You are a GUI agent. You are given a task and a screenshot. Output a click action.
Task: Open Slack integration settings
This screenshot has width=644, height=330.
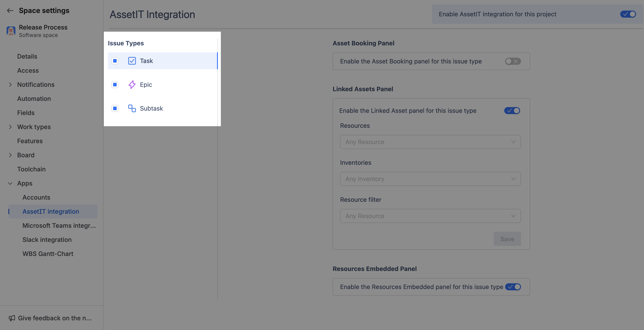(47, 240)
